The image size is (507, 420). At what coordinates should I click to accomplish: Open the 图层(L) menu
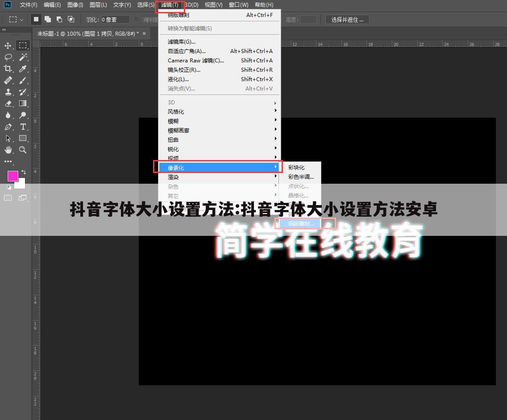pyautogui.click(x=98, y=5)
